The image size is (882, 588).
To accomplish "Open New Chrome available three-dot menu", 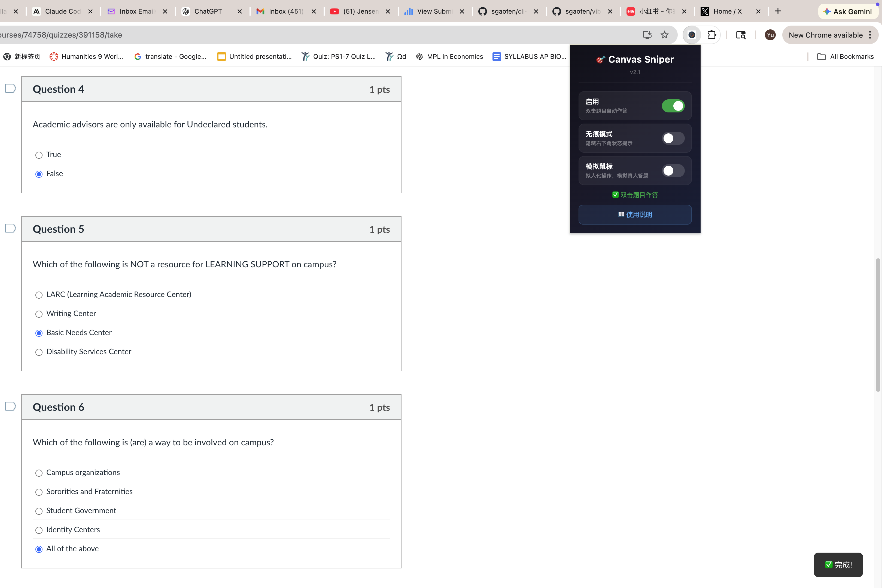I will click(x=870, y=35).
